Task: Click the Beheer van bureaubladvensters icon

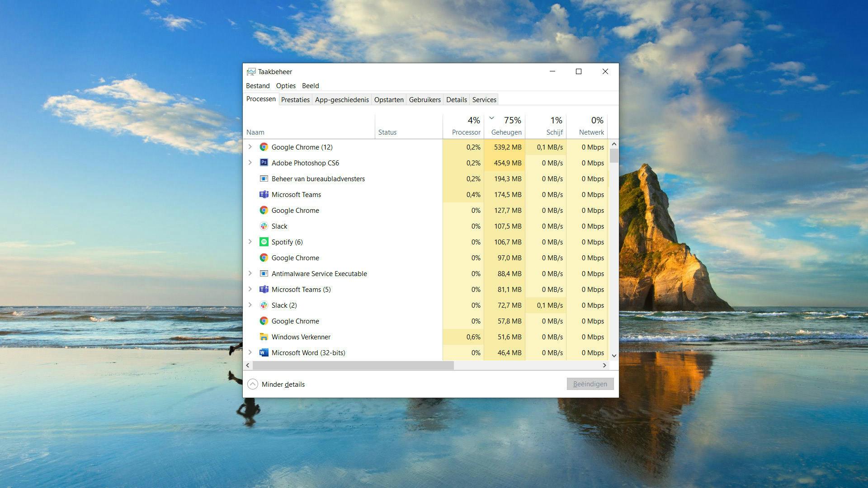Action: [264, 178]
